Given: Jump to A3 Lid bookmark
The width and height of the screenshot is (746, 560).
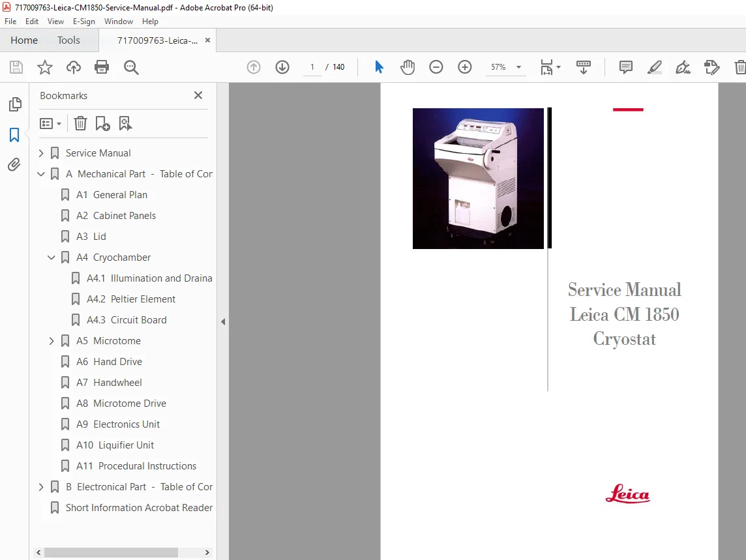Looking at the screenshot, I should point(91,237).
